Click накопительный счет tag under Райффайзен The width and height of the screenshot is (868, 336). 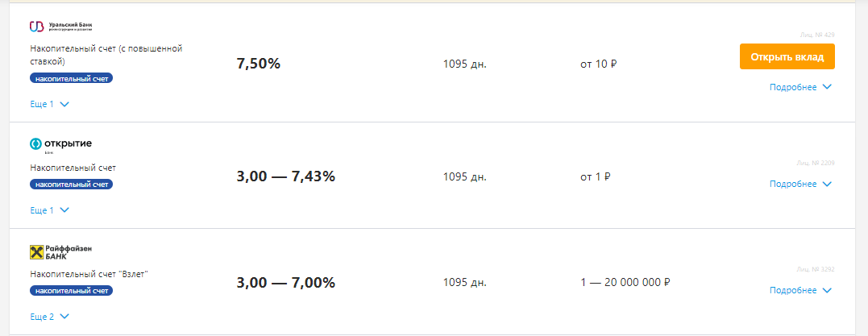click(72, 291)
